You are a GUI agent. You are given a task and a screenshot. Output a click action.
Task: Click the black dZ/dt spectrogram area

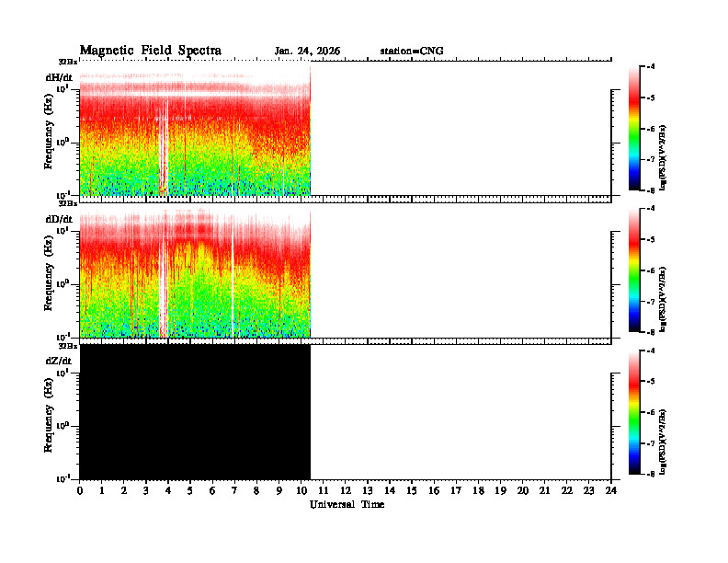pyautogui.click(x=195, y=412)
